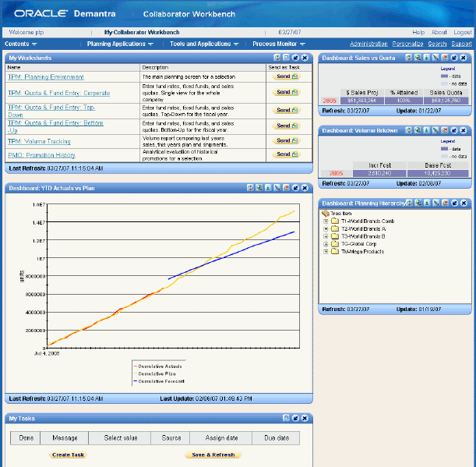Show info for YTD Actuals vs Plan
The width and height of the screenshot is (476, 467).
pos(268,188)
